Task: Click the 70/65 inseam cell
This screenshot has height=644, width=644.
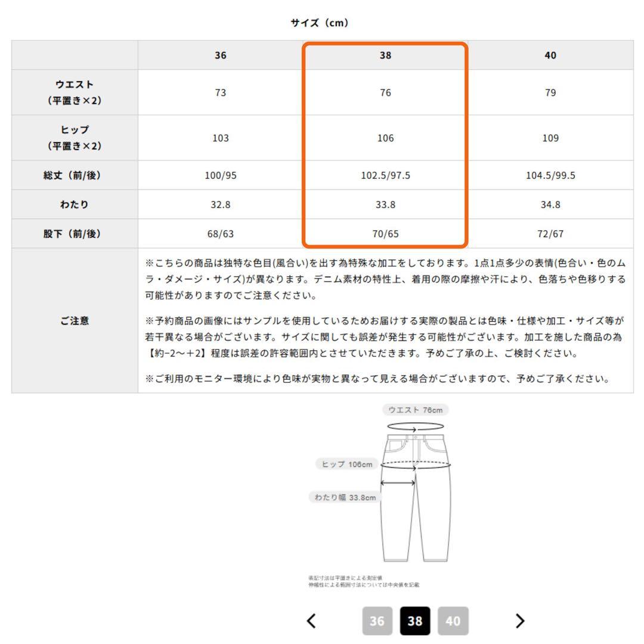Action: 385,233
